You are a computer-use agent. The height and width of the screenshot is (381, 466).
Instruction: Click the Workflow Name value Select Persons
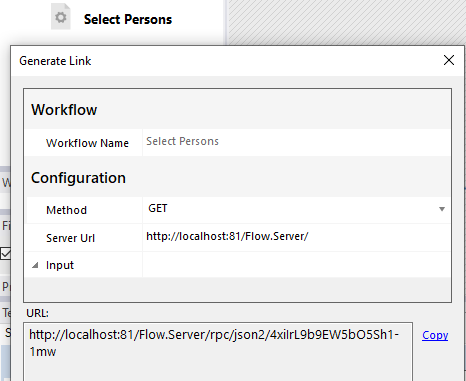pyautogui.click(x=182, y=141)
